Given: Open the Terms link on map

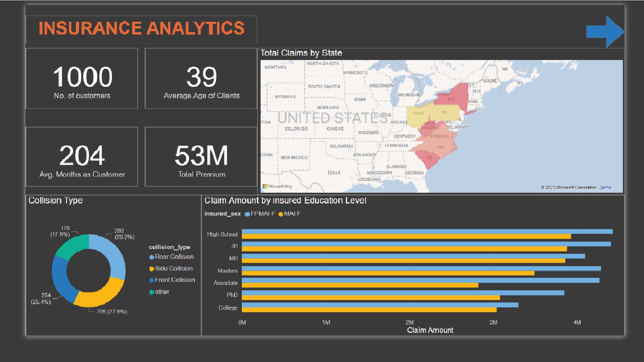Looking at the screenshot, I should pos(605,188).
